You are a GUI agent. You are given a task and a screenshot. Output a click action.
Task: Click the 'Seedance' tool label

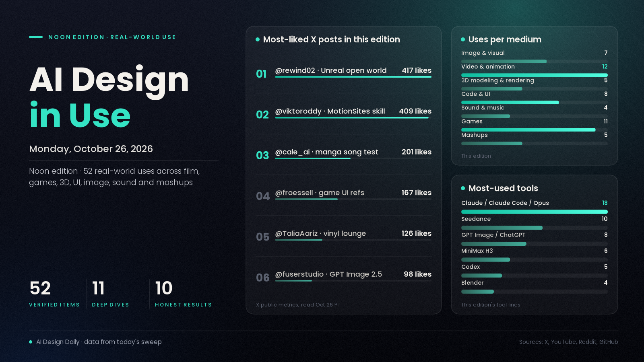coord(476,219)
